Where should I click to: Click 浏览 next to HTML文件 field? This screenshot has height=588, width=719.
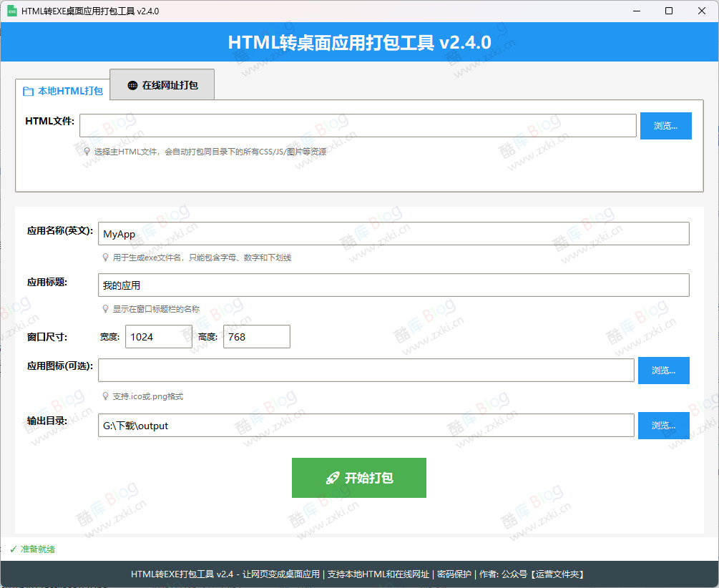(665, 125)
